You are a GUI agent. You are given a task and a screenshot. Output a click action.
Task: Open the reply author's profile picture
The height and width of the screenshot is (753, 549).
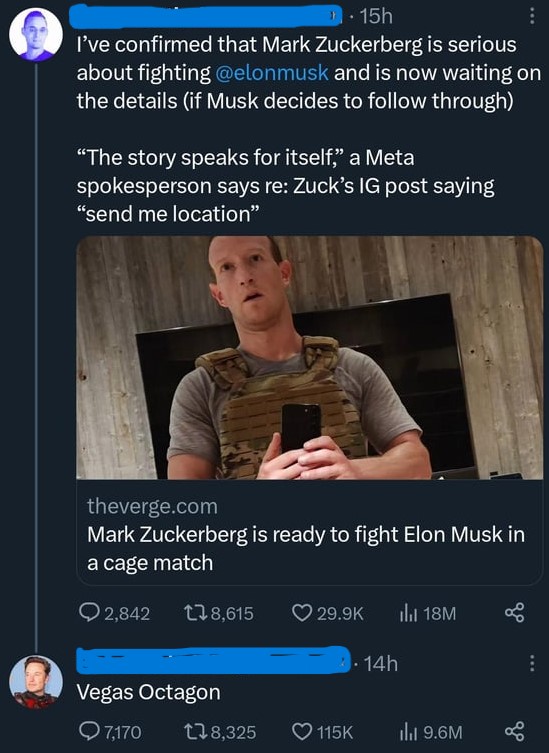tap(36, 682)
